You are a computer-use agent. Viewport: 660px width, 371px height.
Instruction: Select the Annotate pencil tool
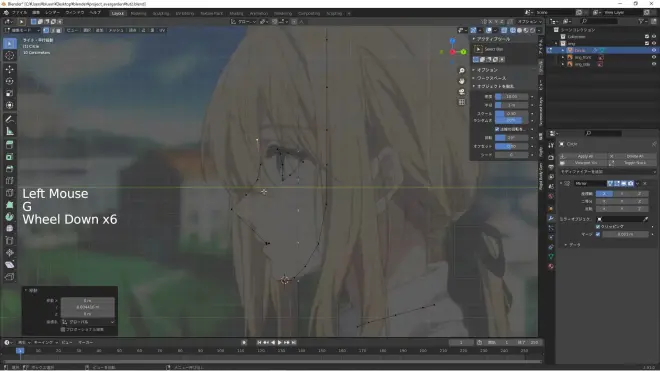(10, 119)
